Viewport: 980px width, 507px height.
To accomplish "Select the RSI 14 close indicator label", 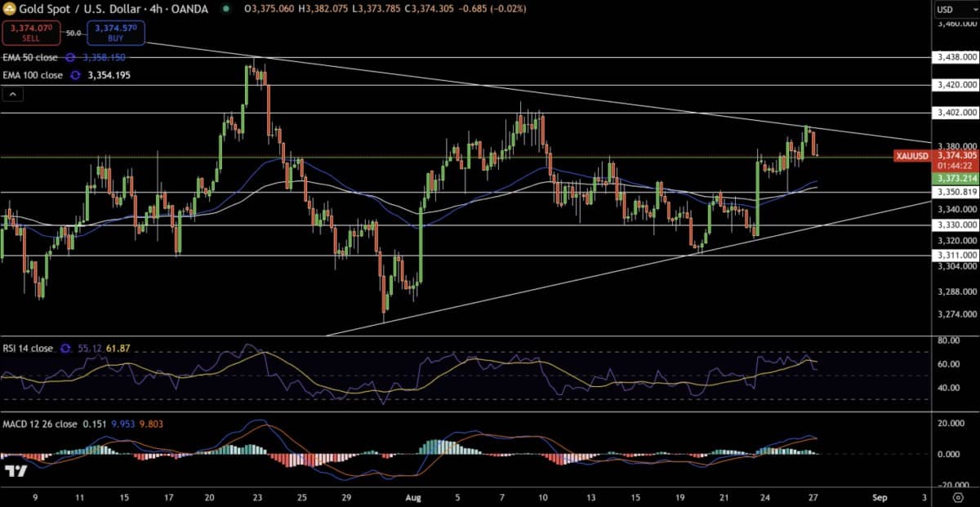I will tap(28, 349).
